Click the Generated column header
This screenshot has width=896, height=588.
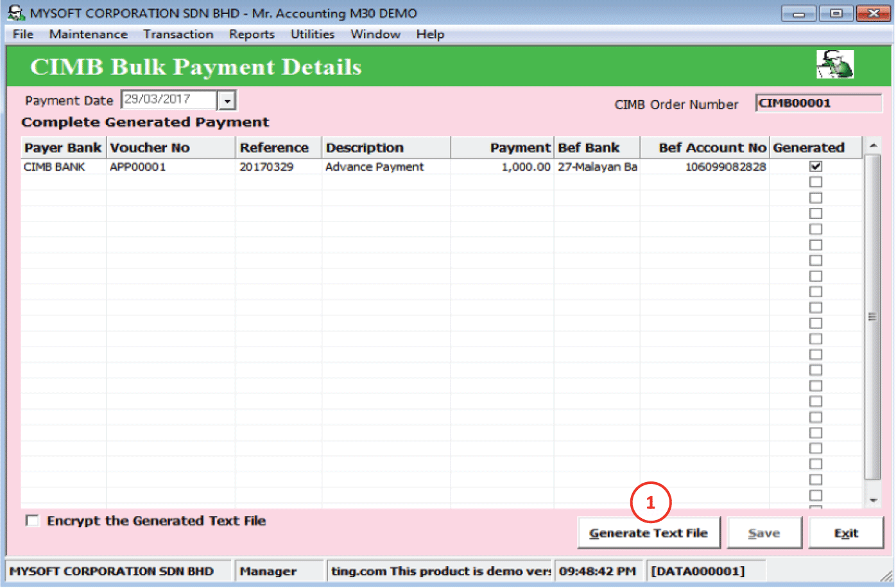pyautogui.click(x=816, y=148)
